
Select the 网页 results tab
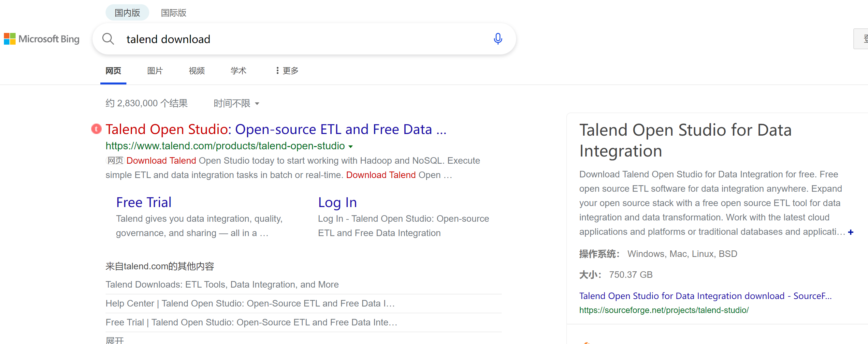point(113,71)
